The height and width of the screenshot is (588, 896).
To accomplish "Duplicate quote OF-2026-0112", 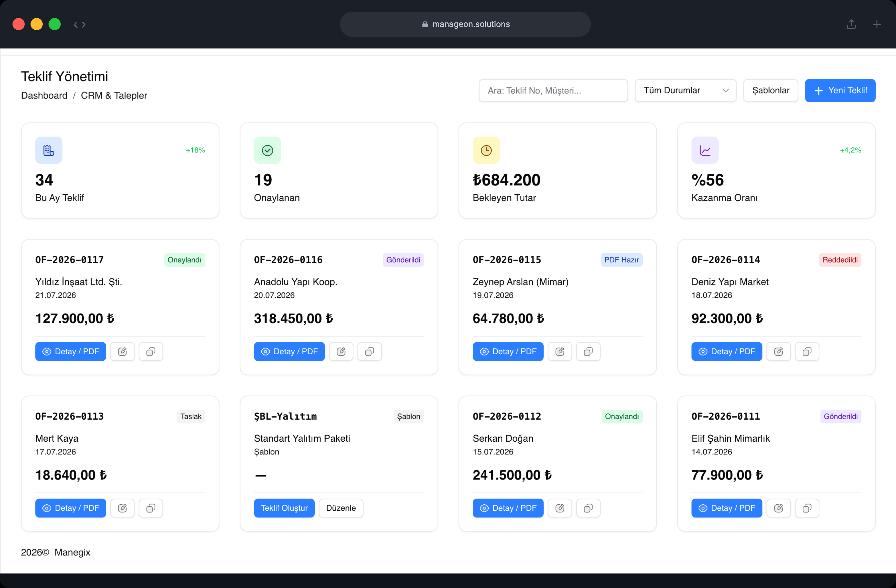I will (x=588, y=508).
